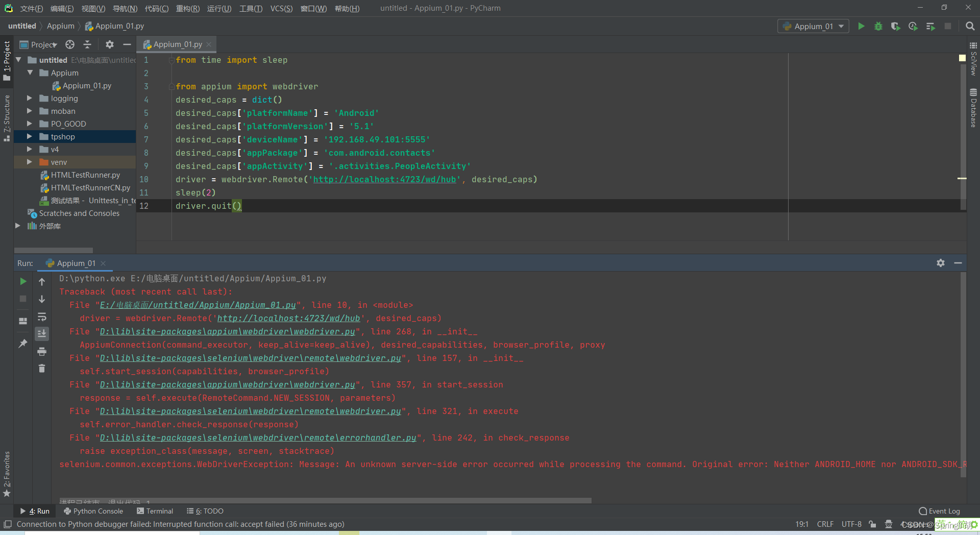980x535 pixels.
Task: Go down the stack trace arrow
Action: point(42,299)
